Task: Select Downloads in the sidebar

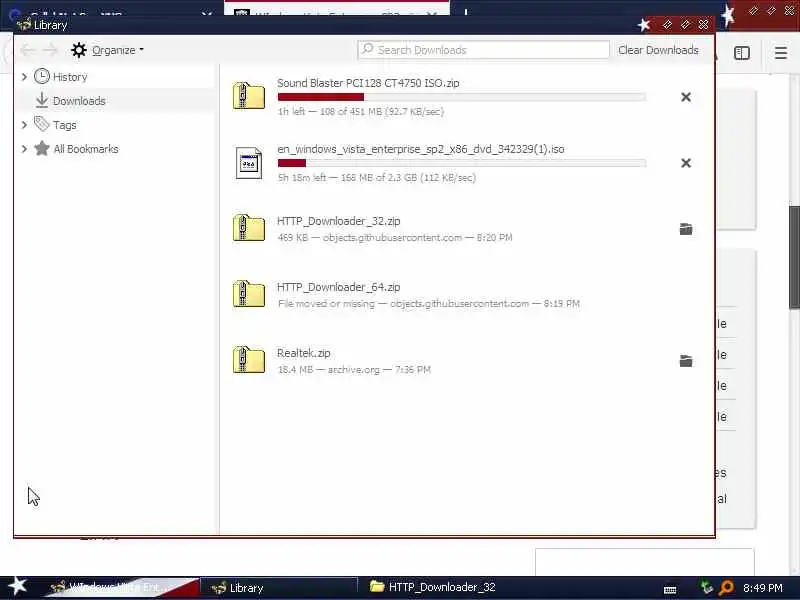Action: coord(79,101)
